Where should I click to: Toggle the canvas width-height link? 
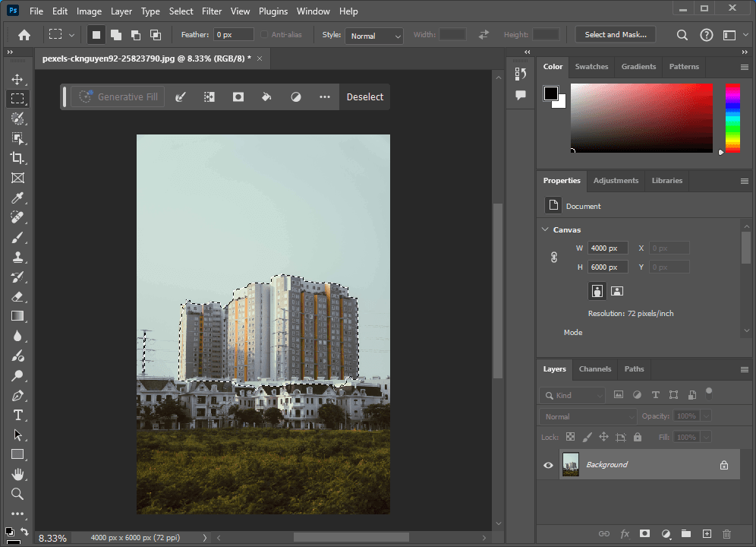click(x=554, y=258)
